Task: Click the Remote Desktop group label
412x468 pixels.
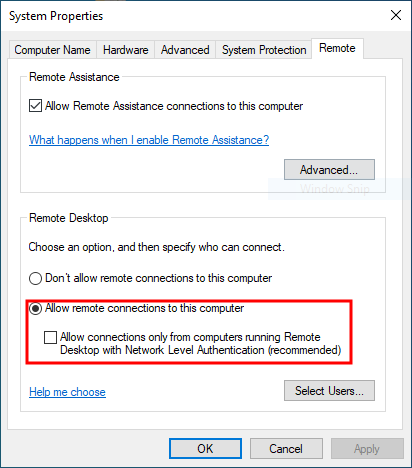Action: click(x=69, y=218)
